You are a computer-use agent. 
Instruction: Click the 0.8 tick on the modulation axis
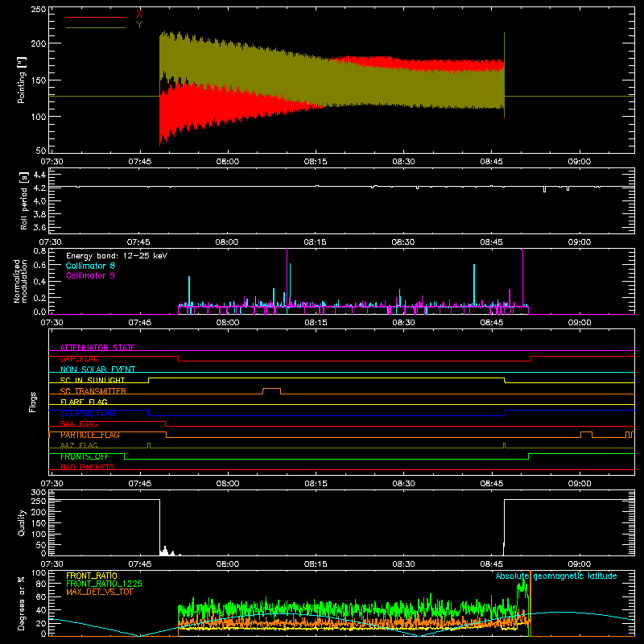point(39,250)
